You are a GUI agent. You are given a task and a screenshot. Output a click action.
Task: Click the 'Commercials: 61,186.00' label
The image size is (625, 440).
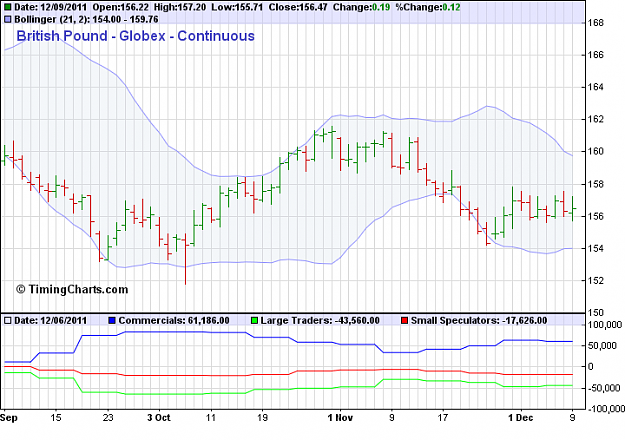(x=174, y=320)
